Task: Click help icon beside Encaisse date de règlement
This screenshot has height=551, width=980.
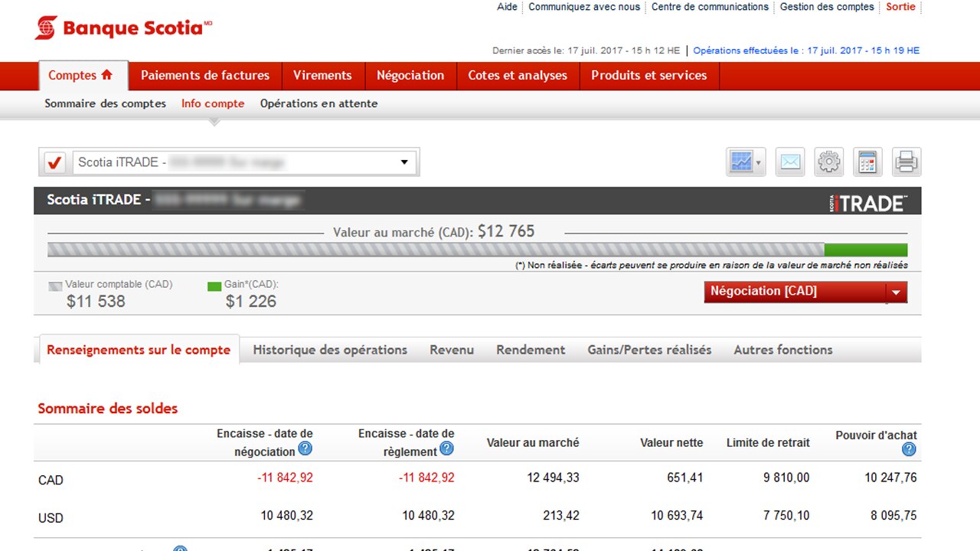Action: tap(446, 448)
